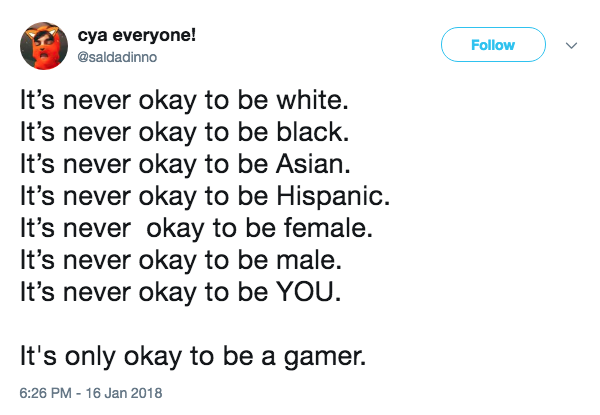This screenshot has width=600, height=415.
Task: Click the tweet line ending in 'white.'
Action: (184, 101)
